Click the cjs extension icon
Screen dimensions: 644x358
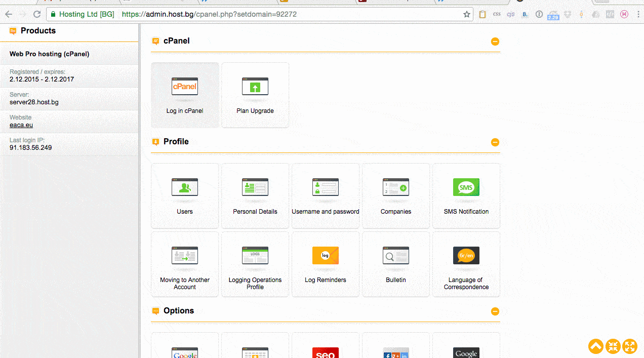point(511,14)
